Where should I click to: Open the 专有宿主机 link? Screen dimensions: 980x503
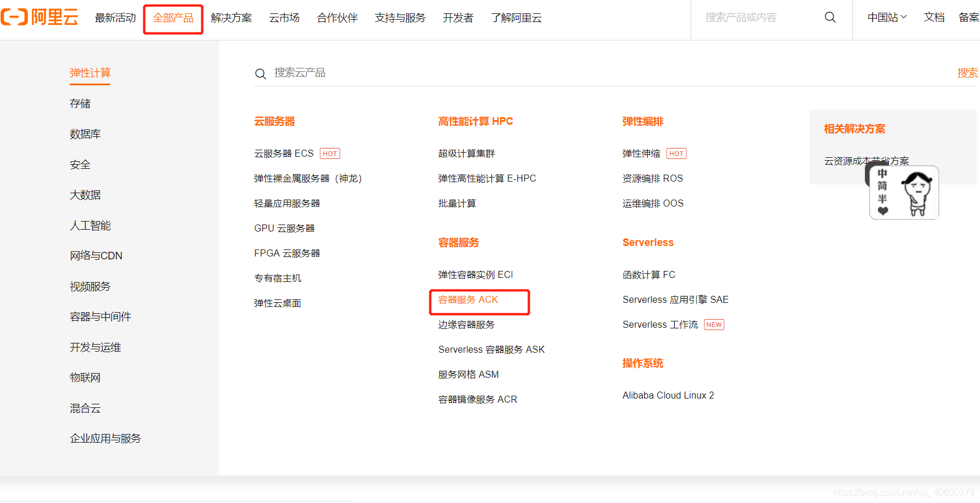pyautogui.click(x=278, y=278)
